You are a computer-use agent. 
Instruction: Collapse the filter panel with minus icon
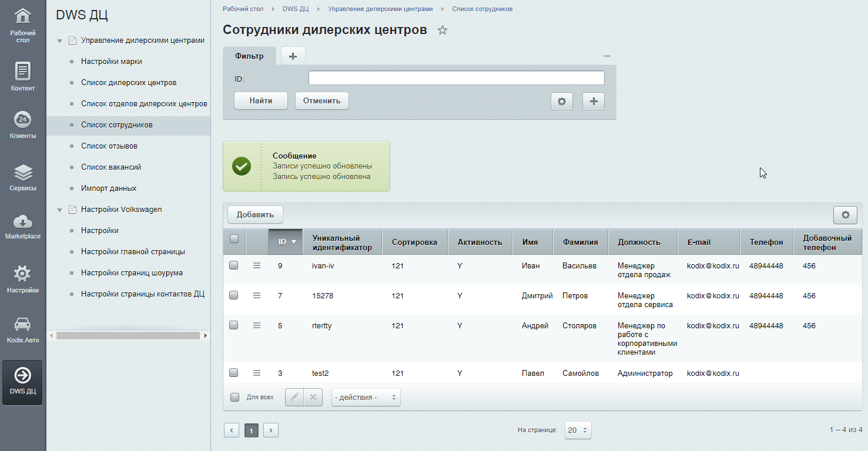607,56
